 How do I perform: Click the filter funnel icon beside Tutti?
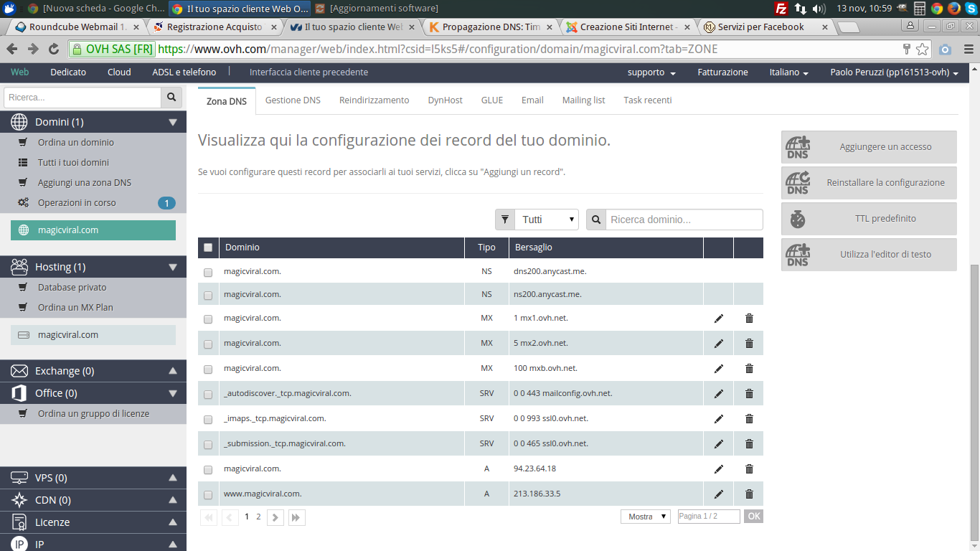point(505,220)
